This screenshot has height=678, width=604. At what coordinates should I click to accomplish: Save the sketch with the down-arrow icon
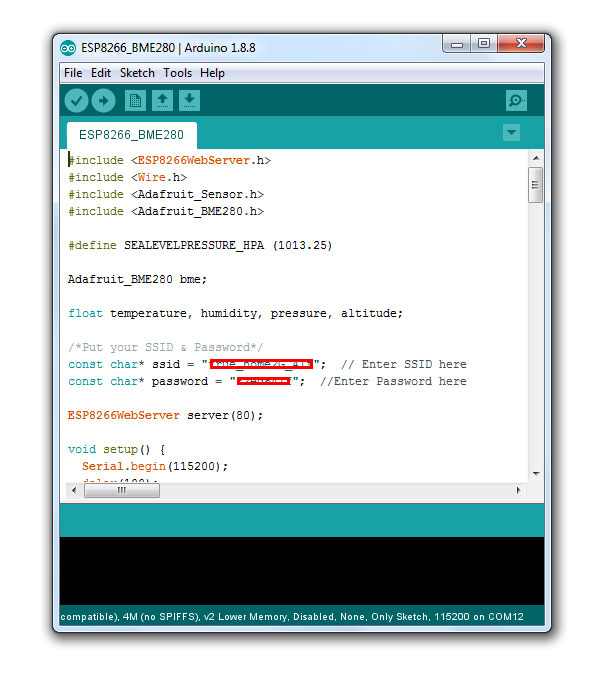[x=189, y=101]
